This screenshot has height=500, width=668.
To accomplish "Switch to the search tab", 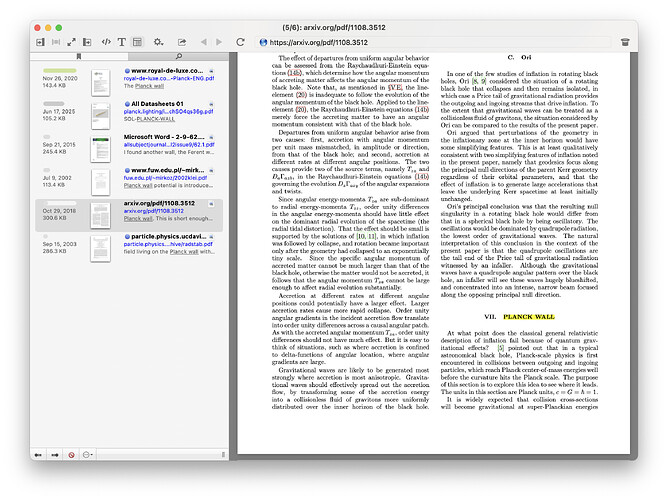I will pos(179,58).
